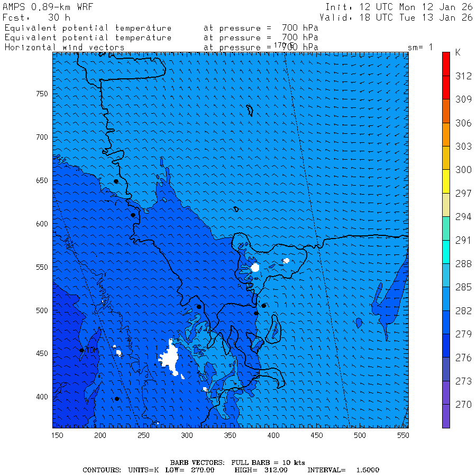The image size is (476, 476).
Task: Click the 291 color bar label
Action: point(463,241)
